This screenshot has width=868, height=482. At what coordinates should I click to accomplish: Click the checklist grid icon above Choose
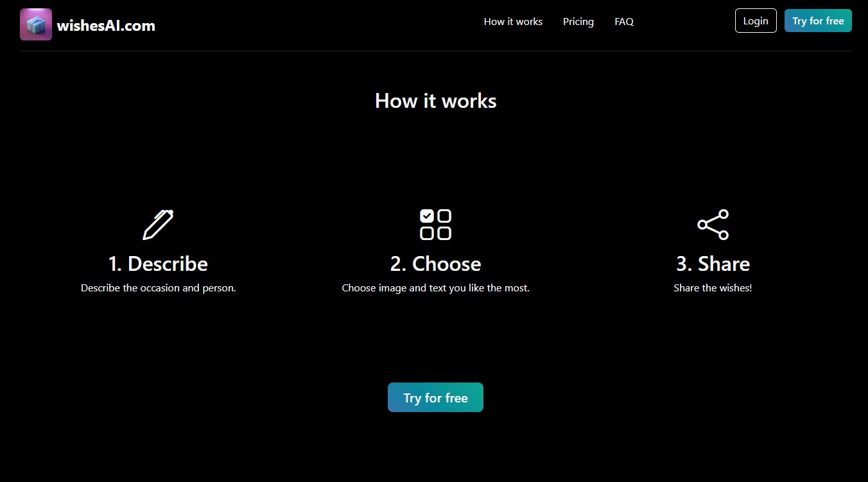click(x=435, y=225)
